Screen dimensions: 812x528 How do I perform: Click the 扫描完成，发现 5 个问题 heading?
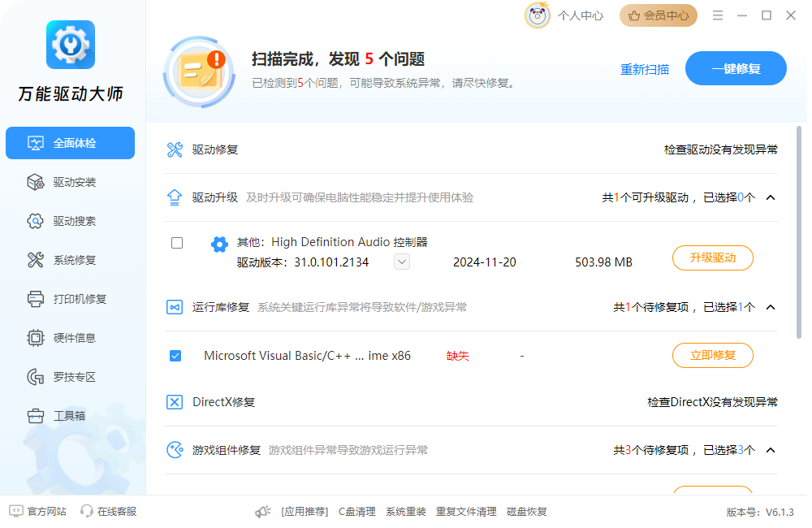(x=338, y=59)
